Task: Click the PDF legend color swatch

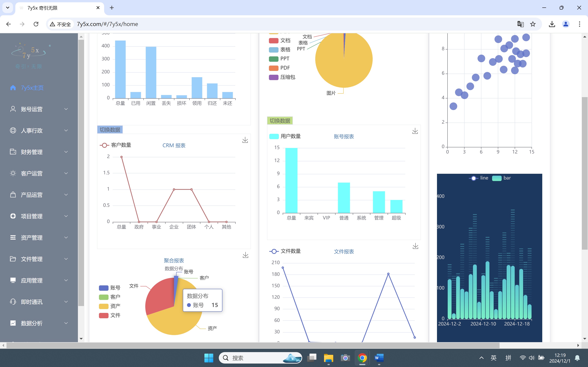Action: 273,68
